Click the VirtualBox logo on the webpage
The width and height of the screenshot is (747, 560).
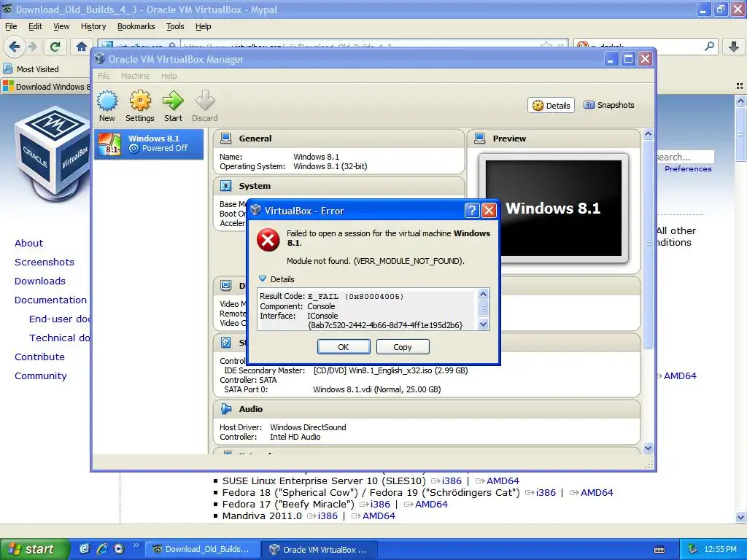point(52,155)
